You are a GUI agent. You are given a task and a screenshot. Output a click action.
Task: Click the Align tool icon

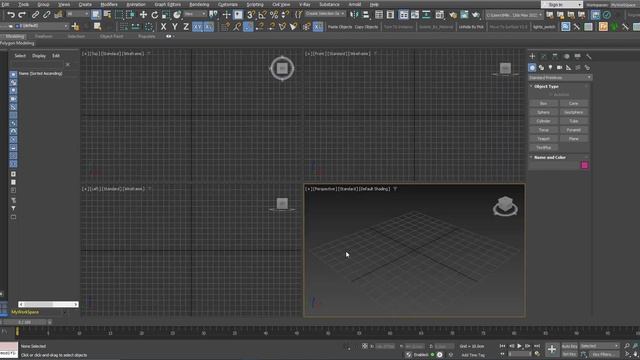point(366,15)
